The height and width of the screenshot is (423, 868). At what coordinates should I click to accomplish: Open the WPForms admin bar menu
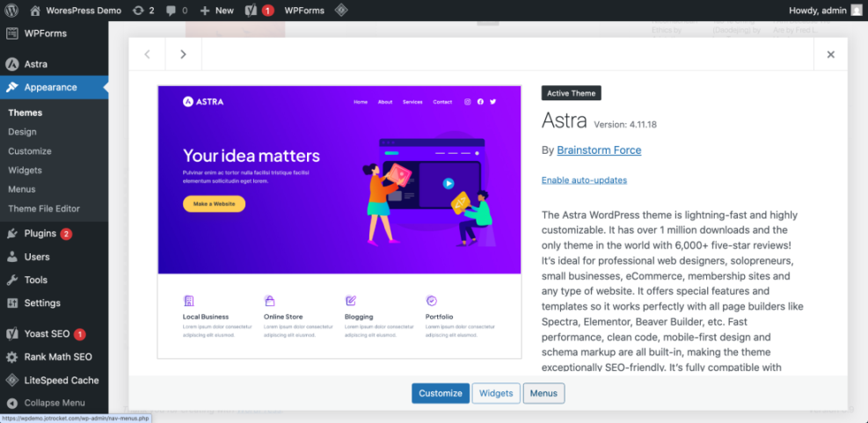pyautogui.click(x=304, y=10)
